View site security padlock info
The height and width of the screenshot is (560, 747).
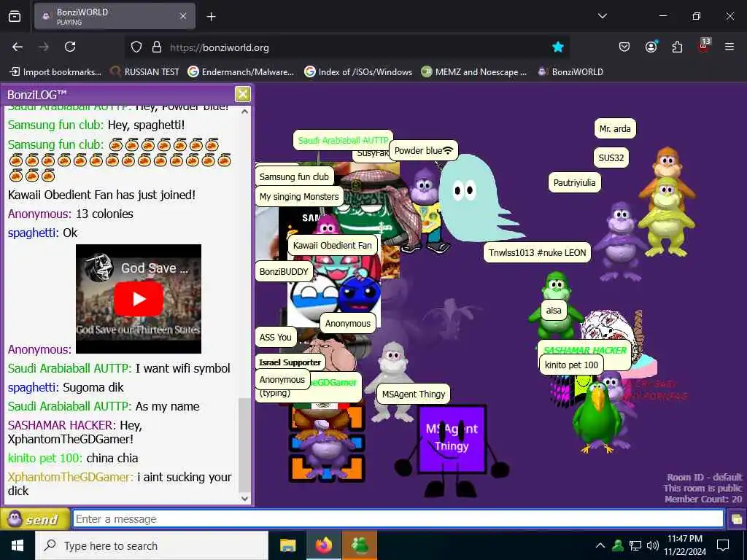click(x=157, y=47)
